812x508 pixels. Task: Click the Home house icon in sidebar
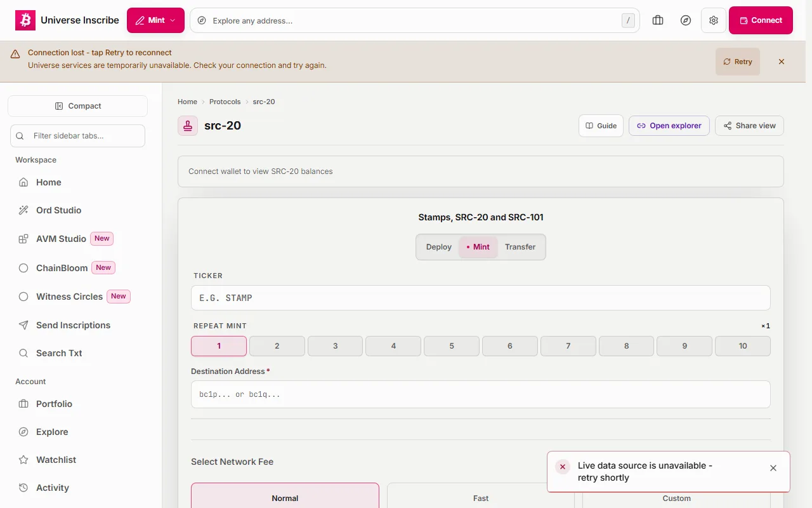point(23,182)
